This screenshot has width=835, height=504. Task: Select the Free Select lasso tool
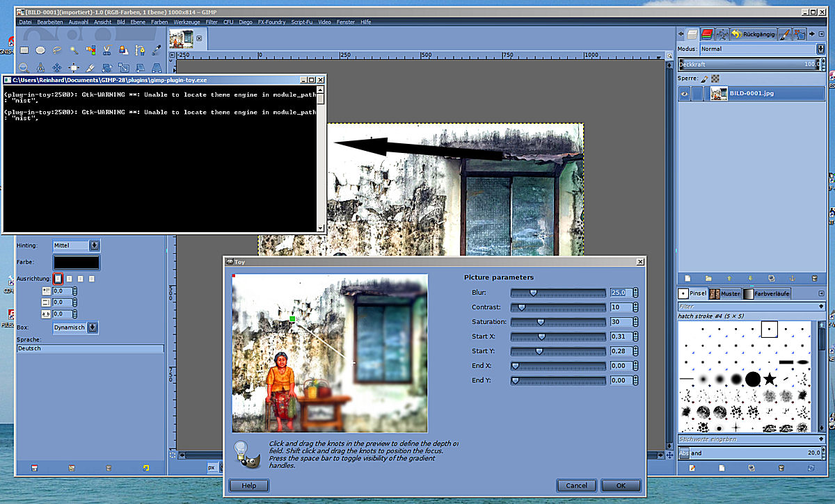(57, 50)
